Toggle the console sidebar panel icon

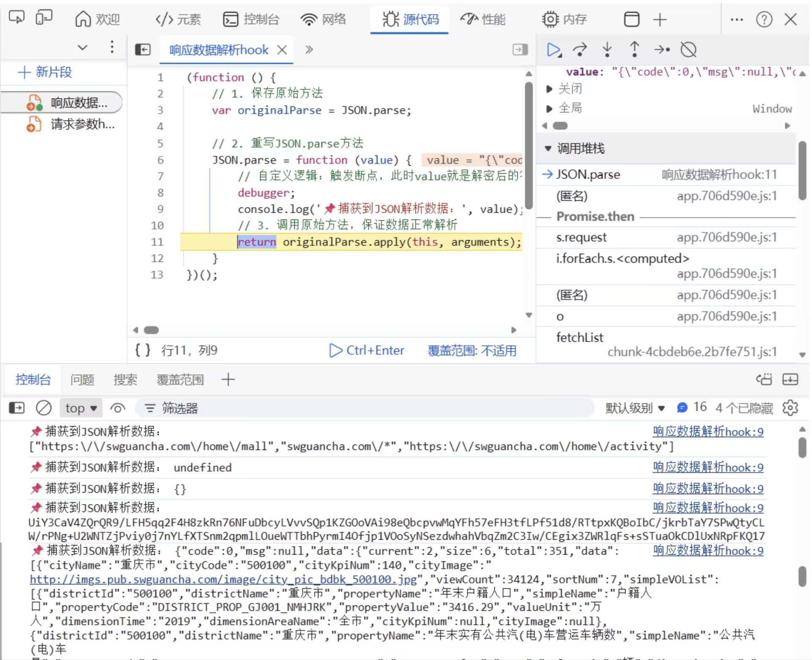point(17,408)
